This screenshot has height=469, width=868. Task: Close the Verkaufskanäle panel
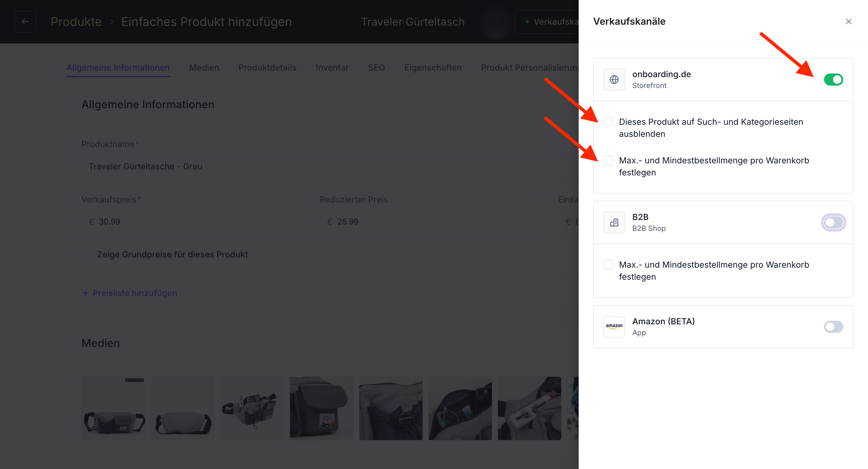(848, 22)
